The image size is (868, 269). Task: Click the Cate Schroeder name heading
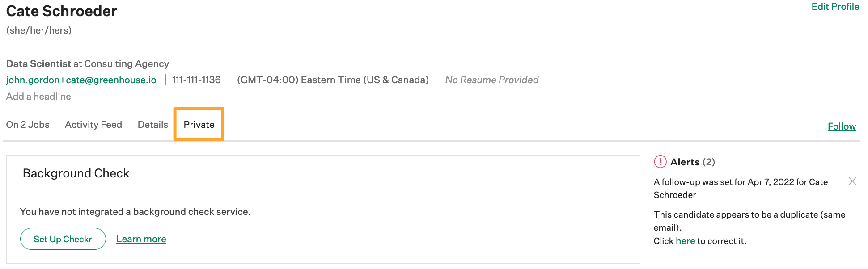[x=62, y=11]
